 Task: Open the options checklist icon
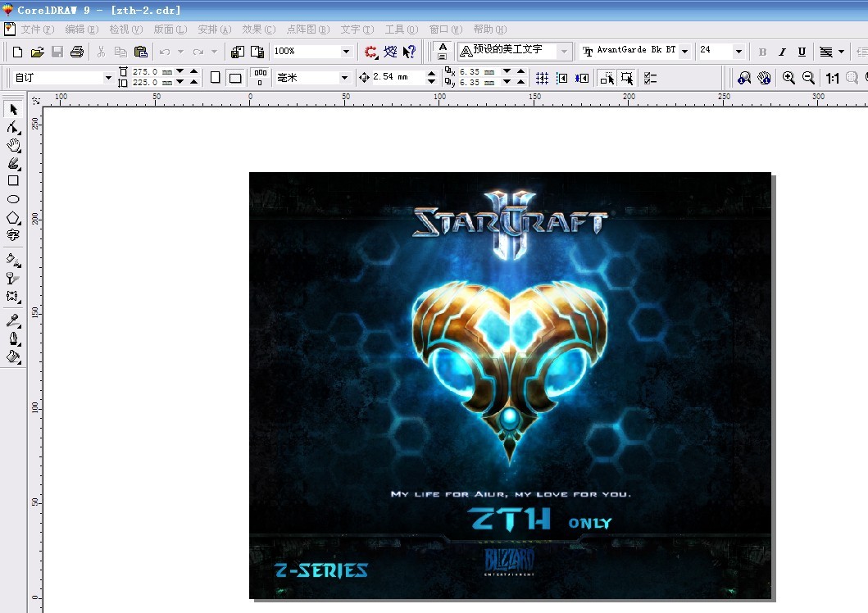coord(651,78)
